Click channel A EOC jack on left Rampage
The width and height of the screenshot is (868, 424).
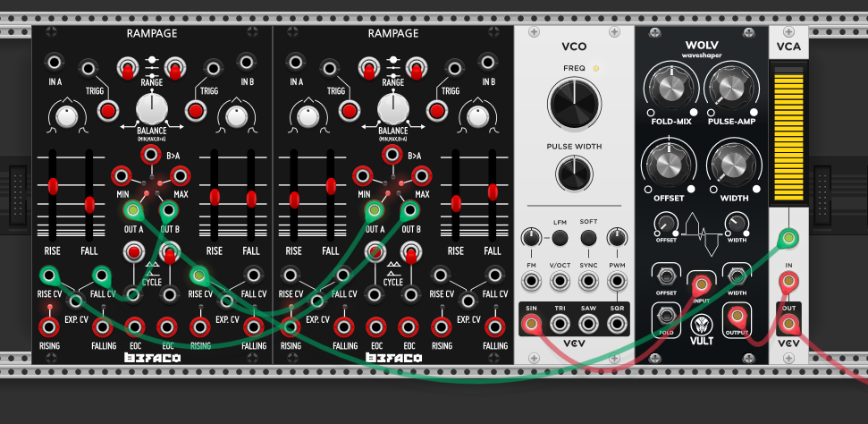(134, 327)
